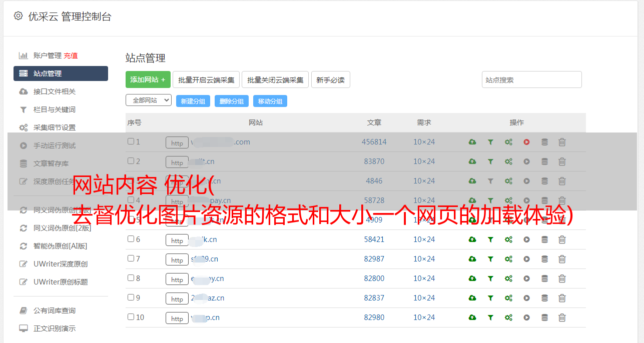
Task: Click the filter funnel icon in row 1
Action: click(x=490, y=142)
